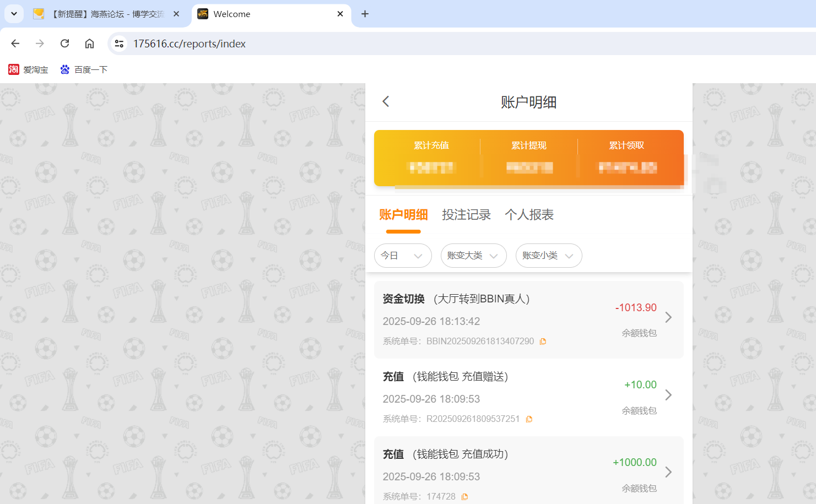Viewport: 816px width, 504px height.
Task: Open the 爱淘宝 bookmark
Action: (x=28, y=69)
